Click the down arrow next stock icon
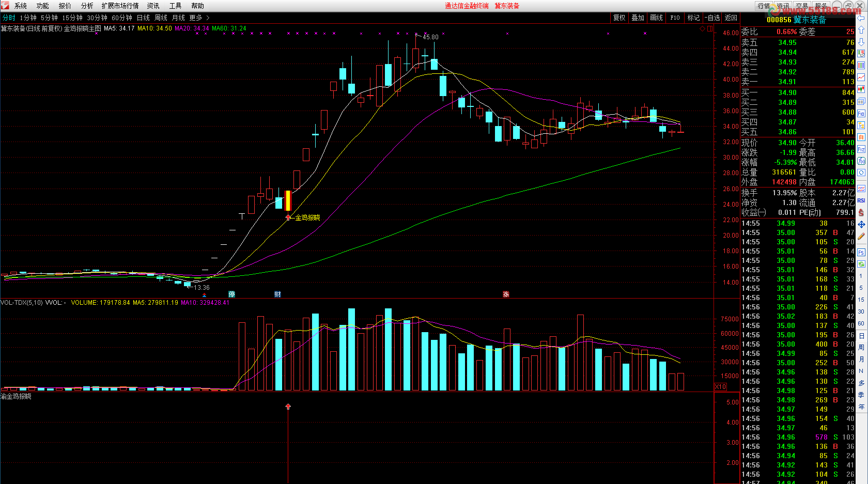868x484 pixels. (861, 42)
